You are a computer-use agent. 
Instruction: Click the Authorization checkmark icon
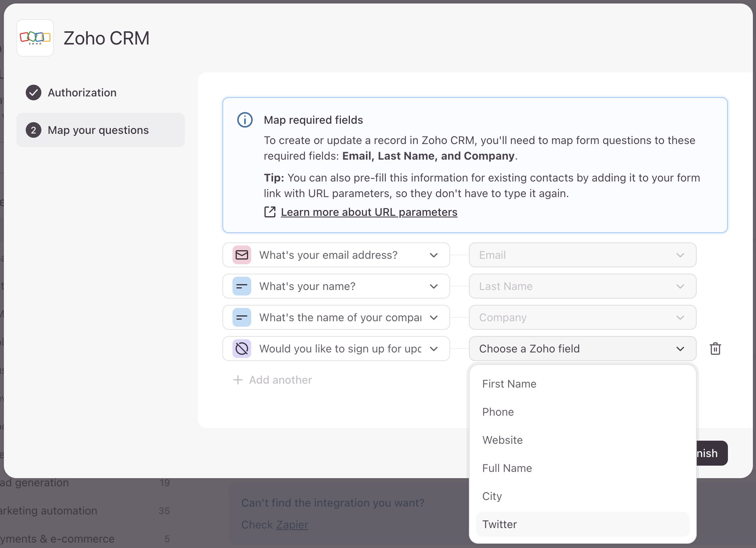click(x=34, y=93)
